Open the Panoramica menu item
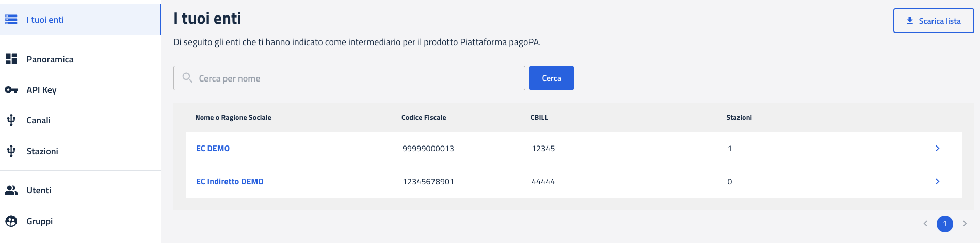The image size is (980, 243). point(50,59)
